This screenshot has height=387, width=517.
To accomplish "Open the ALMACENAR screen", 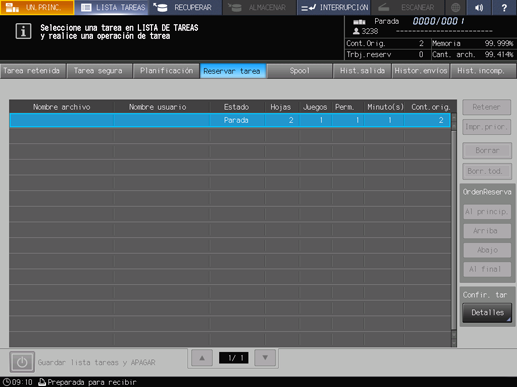I will click(x=259, y=7).
